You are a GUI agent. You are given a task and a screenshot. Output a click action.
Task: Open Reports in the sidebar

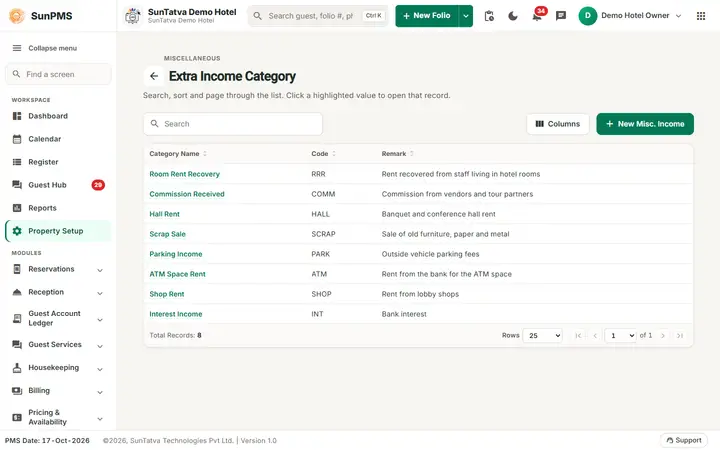click(58, 208)
